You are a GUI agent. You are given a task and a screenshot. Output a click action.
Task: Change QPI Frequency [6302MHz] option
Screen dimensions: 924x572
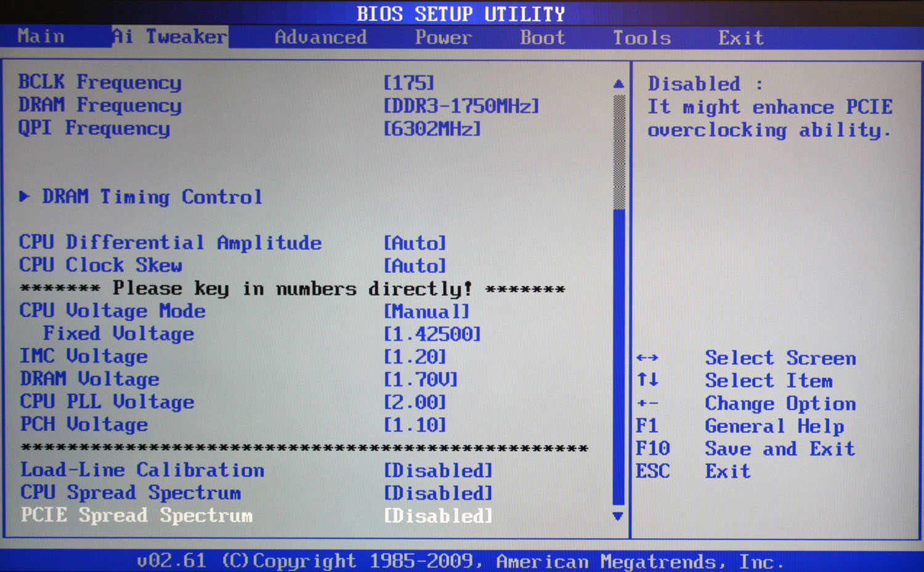tap(432, 129)
